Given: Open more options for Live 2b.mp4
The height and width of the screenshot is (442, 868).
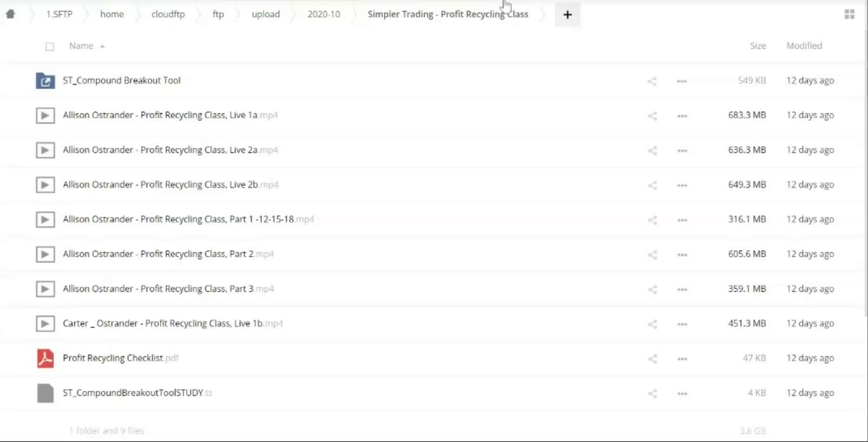Looking at the screenshot, I should 682,185.
